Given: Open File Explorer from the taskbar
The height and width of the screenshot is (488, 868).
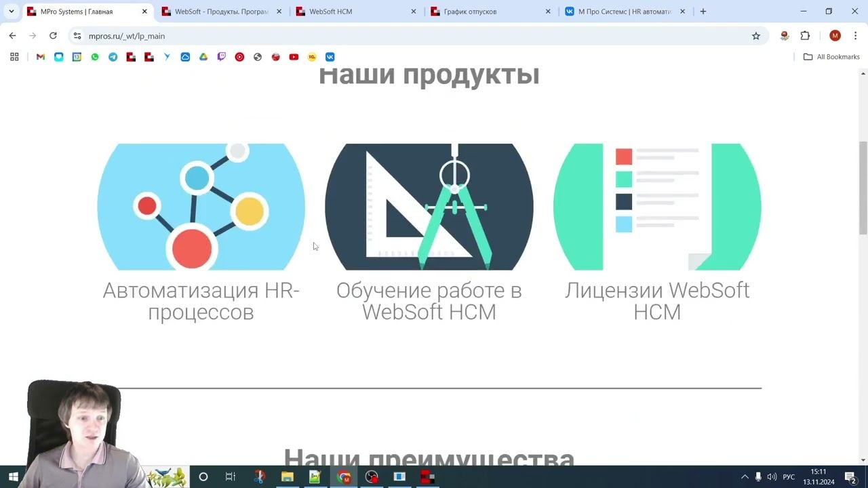Looking at the screenshot, I should pos(287,476).
